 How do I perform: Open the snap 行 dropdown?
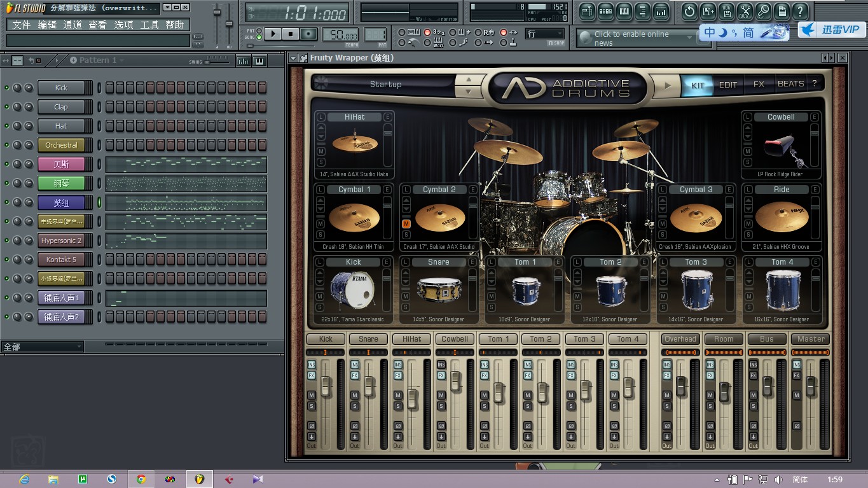pos(545,34)
